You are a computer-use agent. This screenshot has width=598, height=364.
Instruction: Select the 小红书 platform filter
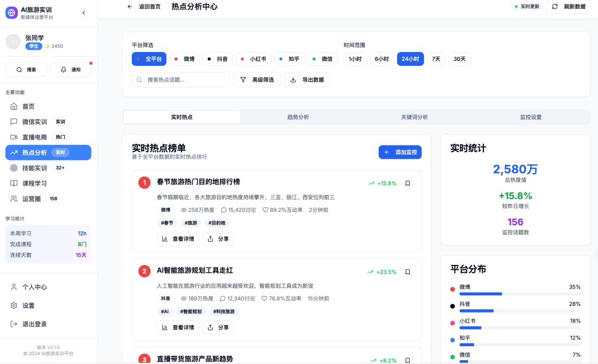coord(252,59)
